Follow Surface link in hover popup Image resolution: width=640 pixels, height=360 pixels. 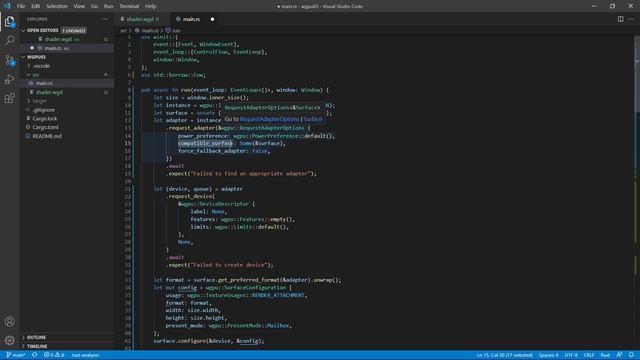(313, 119)
